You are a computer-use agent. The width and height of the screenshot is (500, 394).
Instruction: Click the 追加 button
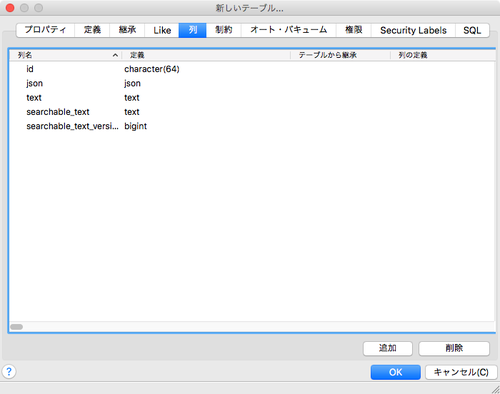[x=388, y=348]
